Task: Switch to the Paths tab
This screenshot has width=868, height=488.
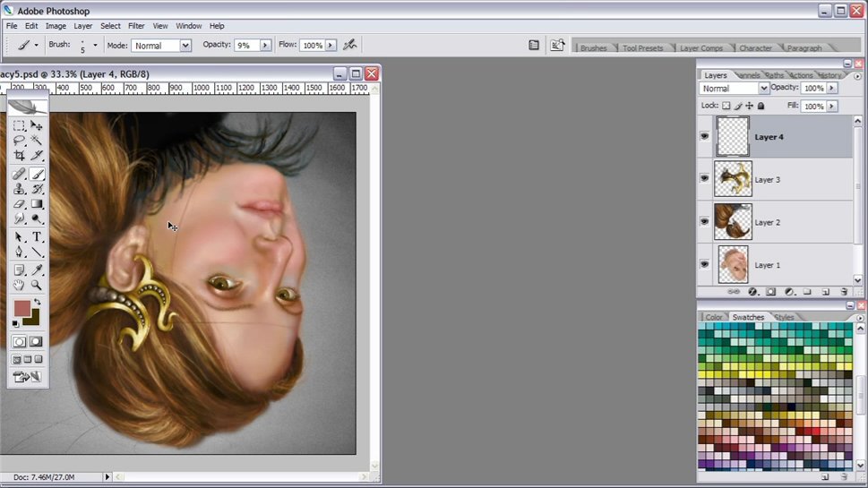Action: (x=775, y=75)
